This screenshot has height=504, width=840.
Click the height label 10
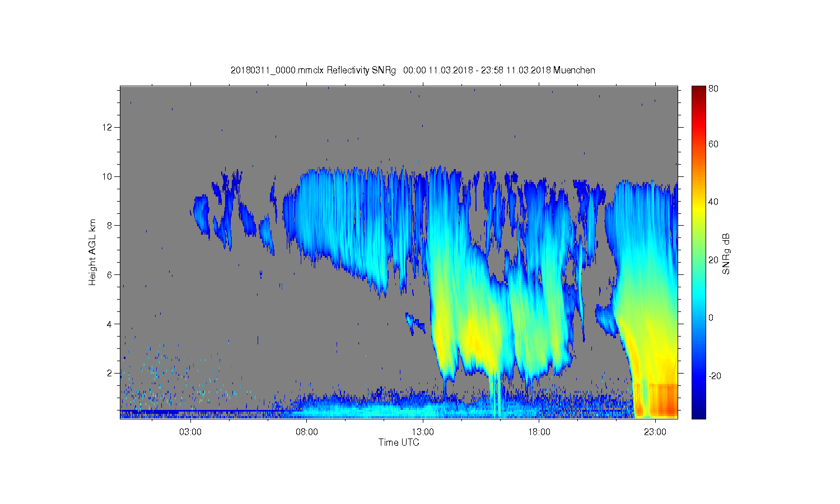pyautogui.click(x=107, y=176)
